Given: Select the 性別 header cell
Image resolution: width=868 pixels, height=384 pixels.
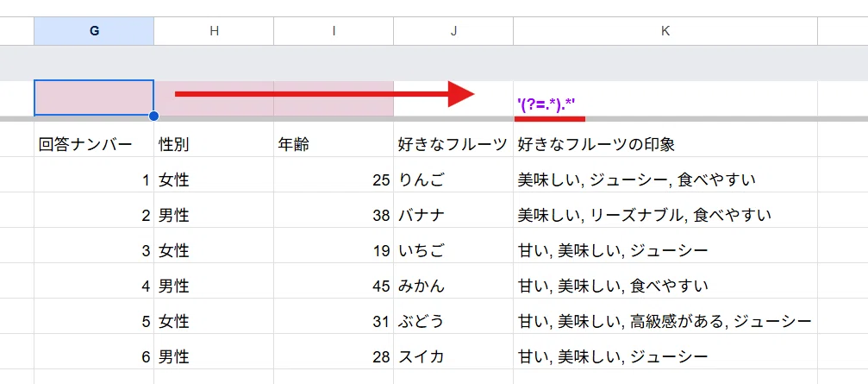Looking at the screenshot, I should coord(214,145).
